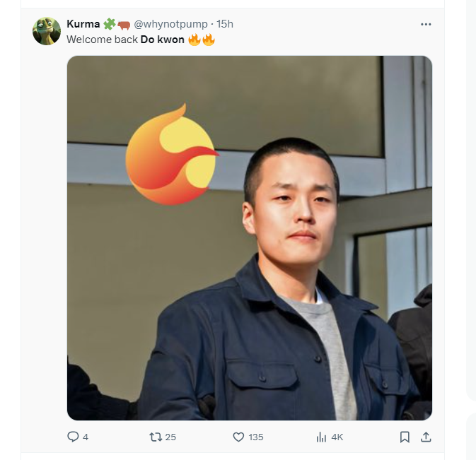Image resolution: width=476 pixels, height=460 pixels.
Task: Open Kurma's profile avatar picture
Action: coord(47,31)
